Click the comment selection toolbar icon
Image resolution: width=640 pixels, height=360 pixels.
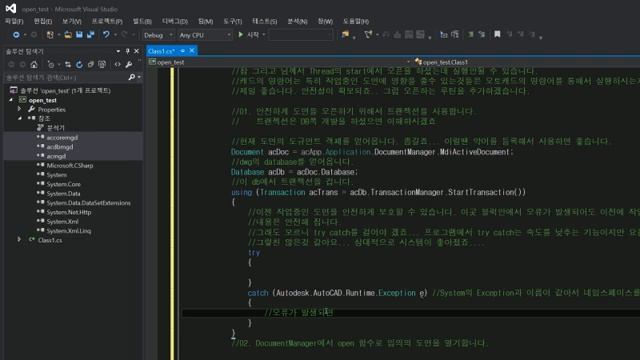point(471,35)
